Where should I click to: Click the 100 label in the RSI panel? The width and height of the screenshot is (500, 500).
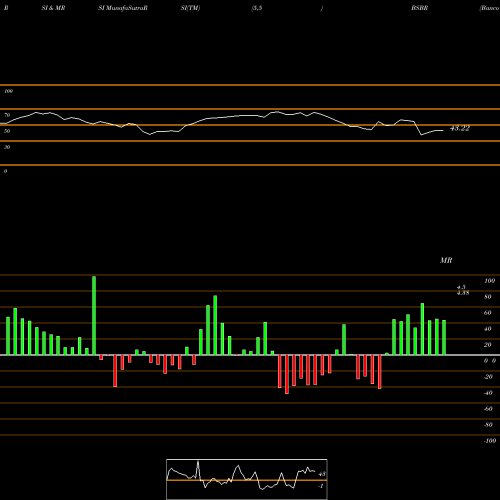pyautogui.click(x=8, y=91)
